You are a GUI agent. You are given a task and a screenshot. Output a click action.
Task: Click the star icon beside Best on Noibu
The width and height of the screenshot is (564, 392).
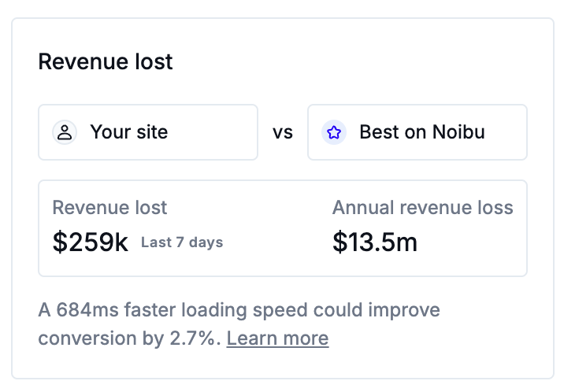click(334, 132)
